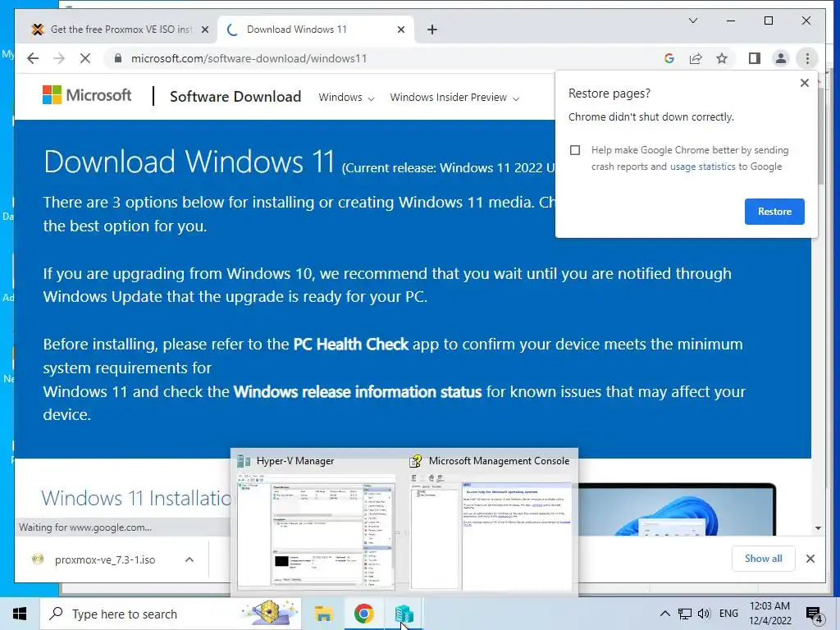Open the Windows Start menu
Viewport: 840px width, 630px height.
[20, 614]
